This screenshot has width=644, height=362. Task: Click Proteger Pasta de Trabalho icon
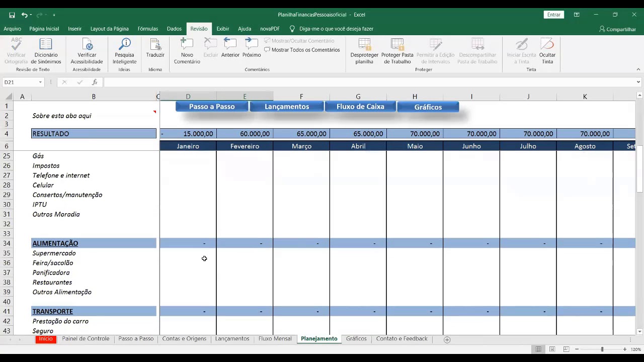397,51
